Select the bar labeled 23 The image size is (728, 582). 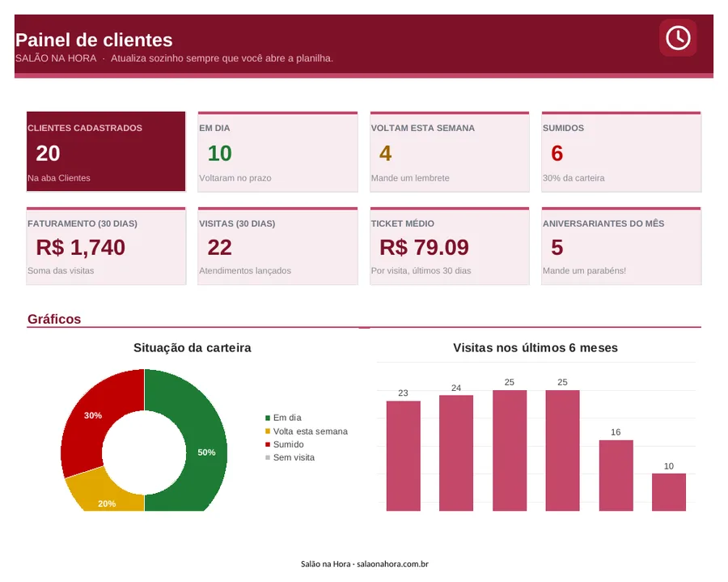(x=404, y=456)
